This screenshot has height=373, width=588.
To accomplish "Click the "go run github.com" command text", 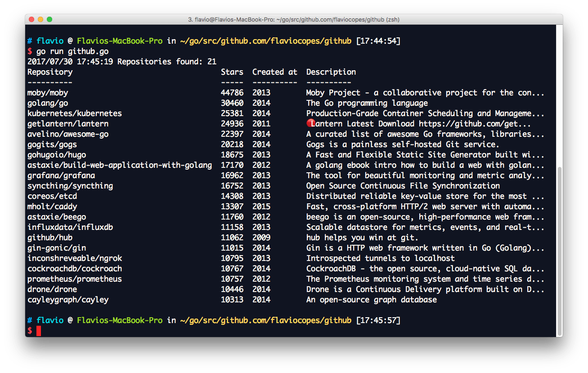I will [x=72, y=51].
